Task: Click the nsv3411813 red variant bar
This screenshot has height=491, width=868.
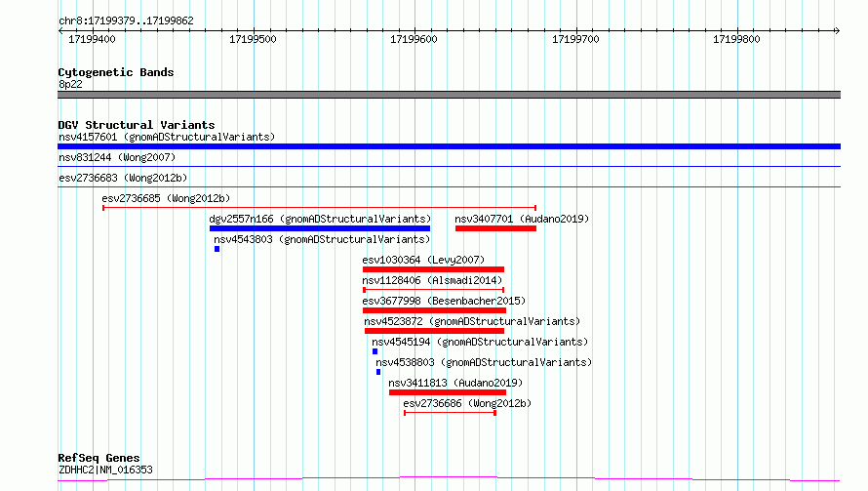Action: (x=448, y=392)
